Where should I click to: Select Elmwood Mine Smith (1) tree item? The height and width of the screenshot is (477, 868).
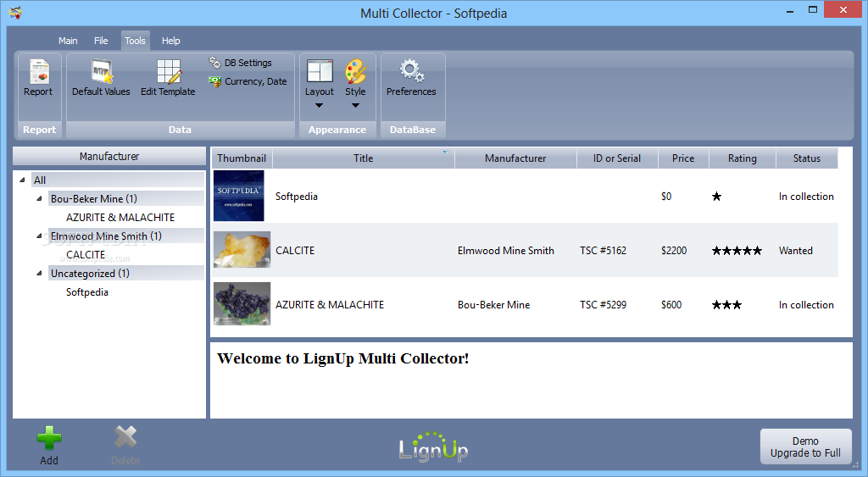pyautogui.click(x=126, y=236)
